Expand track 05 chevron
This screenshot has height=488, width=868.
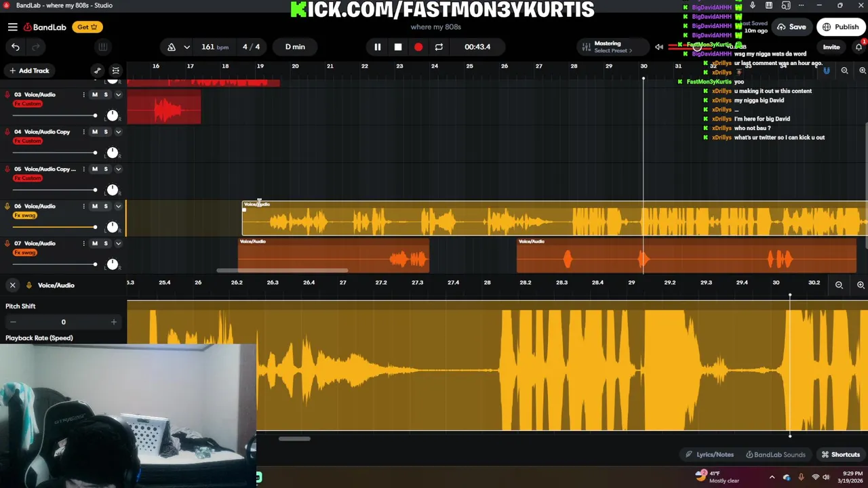pyautogui.click(x=118, y=169)
